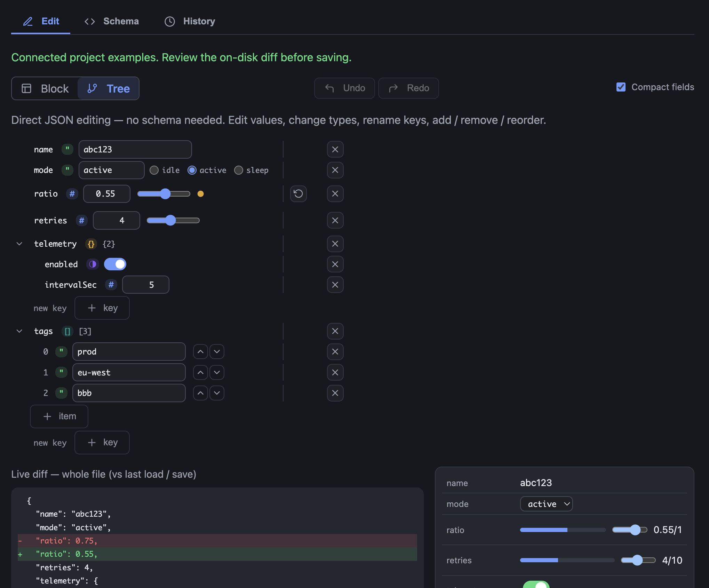The image size is (709, 588).
Task: Add a key inside telemetry
Action: pyautogui.click(x=102, y=308)
